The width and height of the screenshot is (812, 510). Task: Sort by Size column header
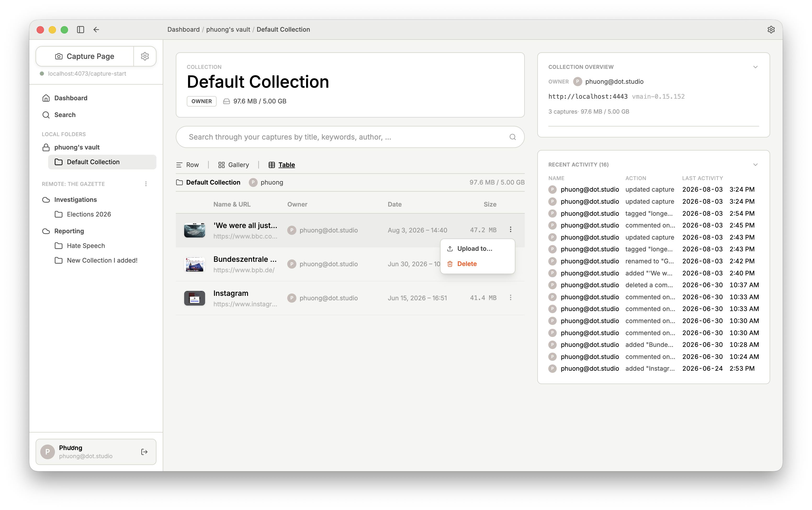[490, 204]
